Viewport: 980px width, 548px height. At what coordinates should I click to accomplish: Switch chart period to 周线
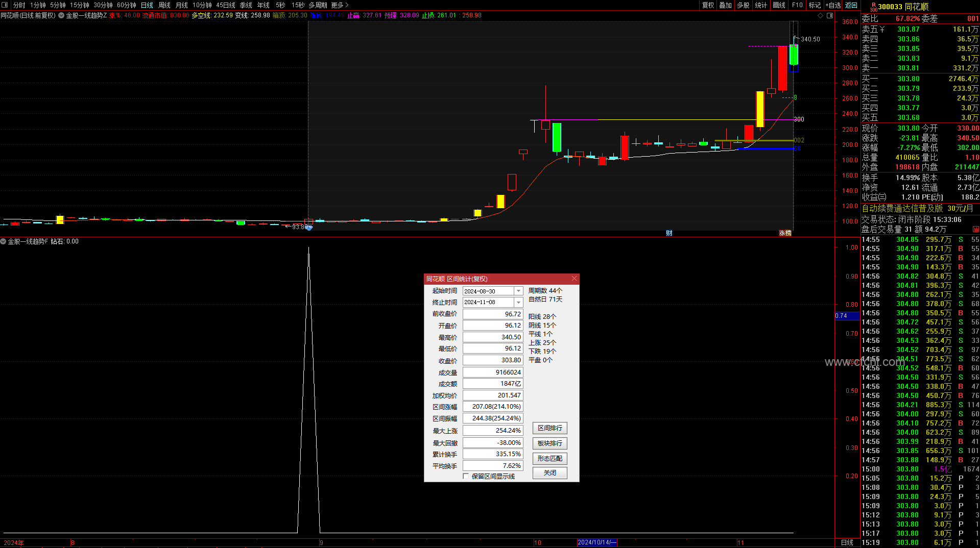pos(164,5)
